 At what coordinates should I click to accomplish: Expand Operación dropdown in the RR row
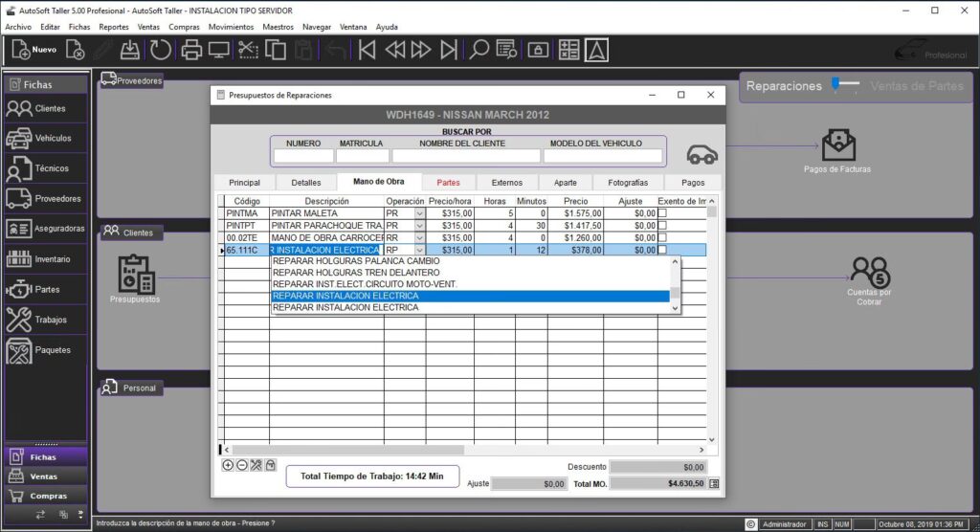coord(419,237)
